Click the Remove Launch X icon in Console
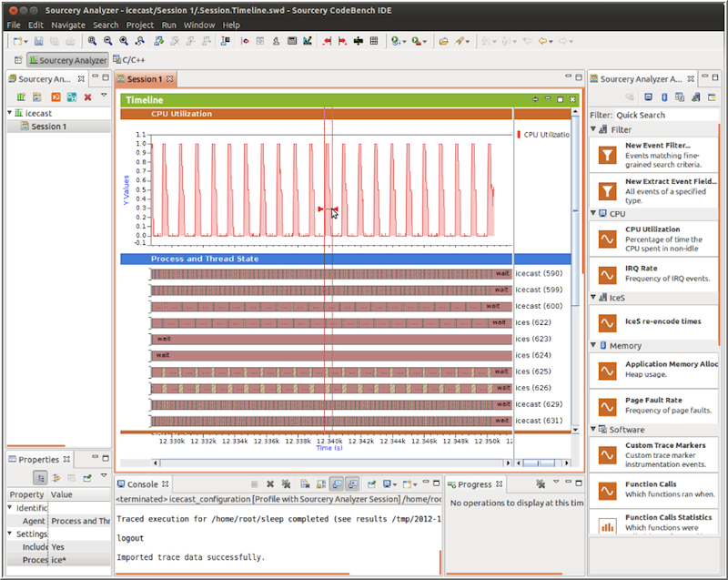Screen dimensions: 728x580 tap(270, 484)
